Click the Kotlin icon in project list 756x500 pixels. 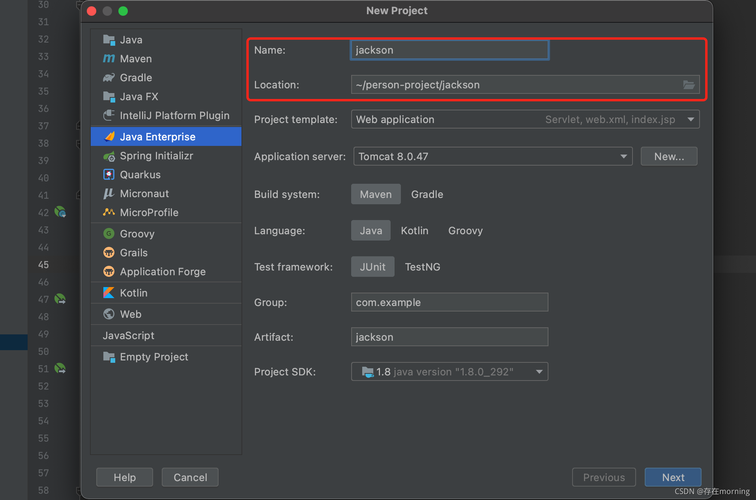(109, 293)
